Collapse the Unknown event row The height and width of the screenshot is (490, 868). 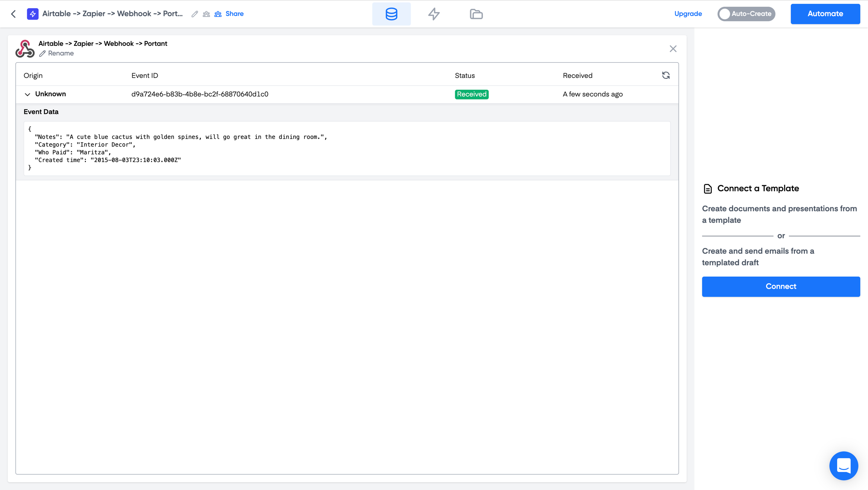pyautogui.click(x=27, y=94)
